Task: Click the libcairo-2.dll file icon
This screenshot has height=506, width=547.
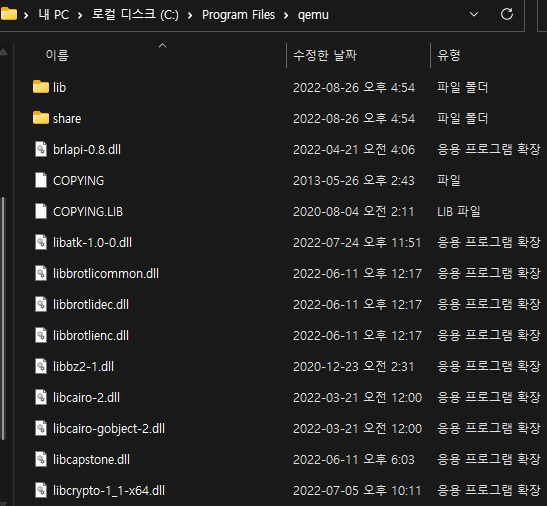Action: (41, 397)
